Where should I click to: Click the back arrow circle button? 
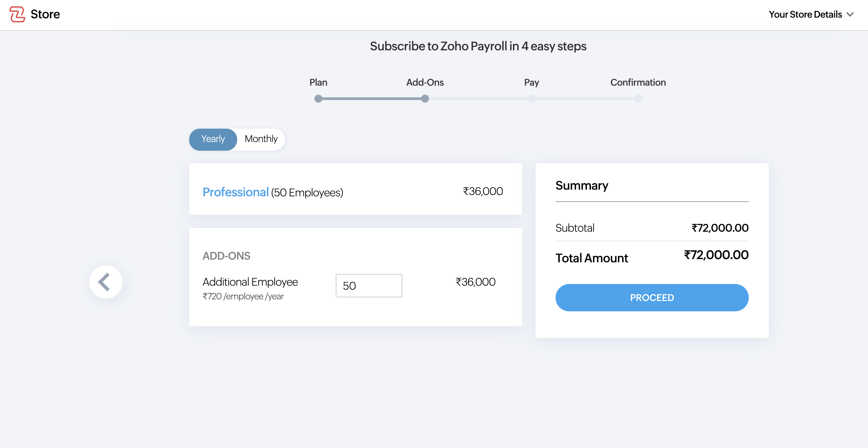click(106, 282)
